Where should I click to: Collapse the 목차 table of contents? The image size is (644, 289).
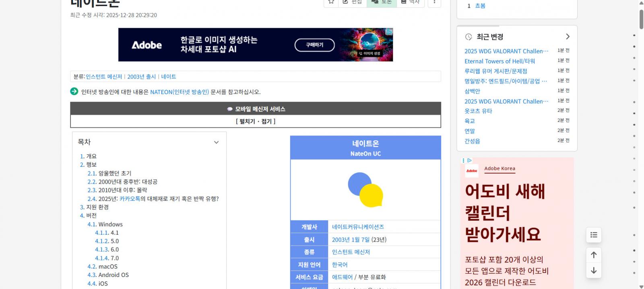(216, 142)
